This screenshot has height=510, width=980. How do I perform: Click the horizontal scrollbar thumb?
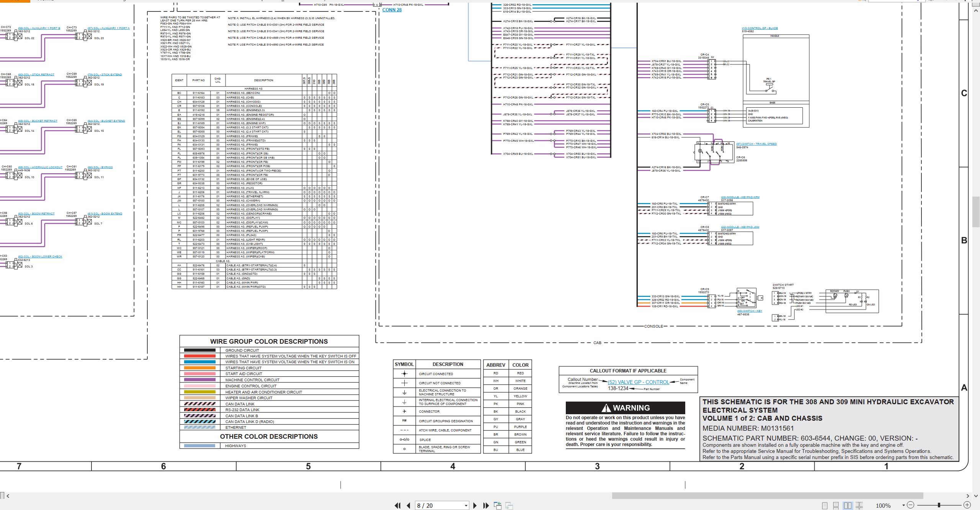tap(768, 496)
